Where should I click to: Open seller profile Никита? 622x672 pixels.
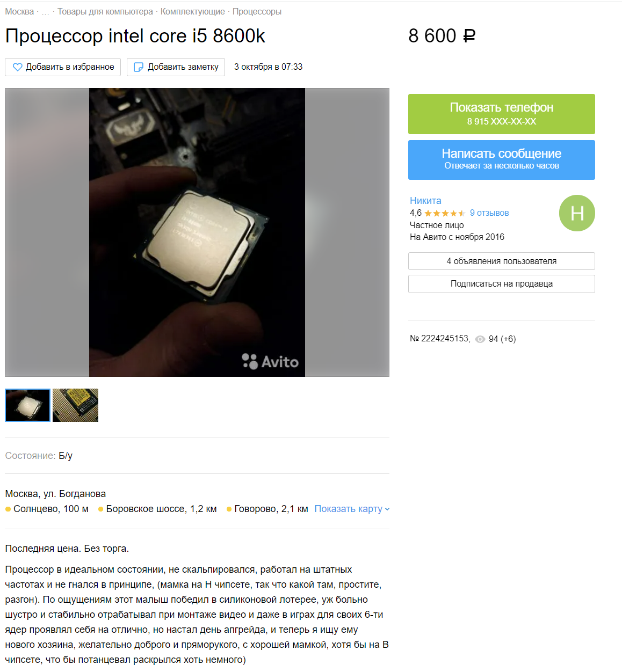tap(425, 201)
